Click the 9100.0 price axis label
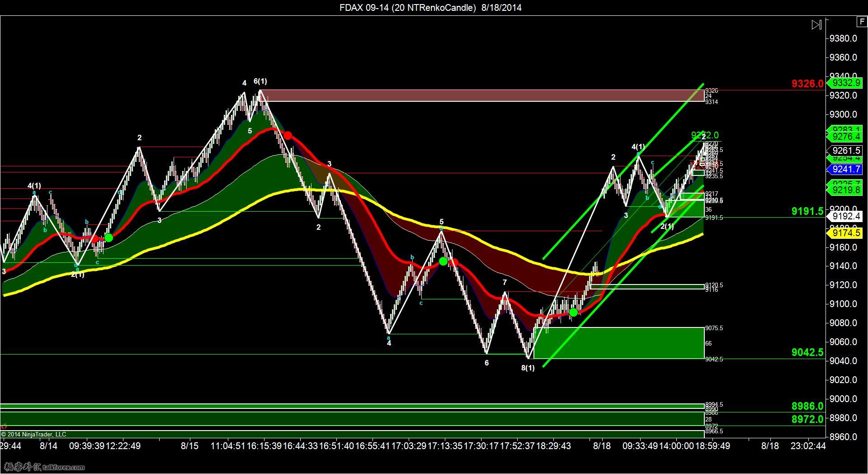The width and height of the screenshot is (868, 474). (843, 304)
